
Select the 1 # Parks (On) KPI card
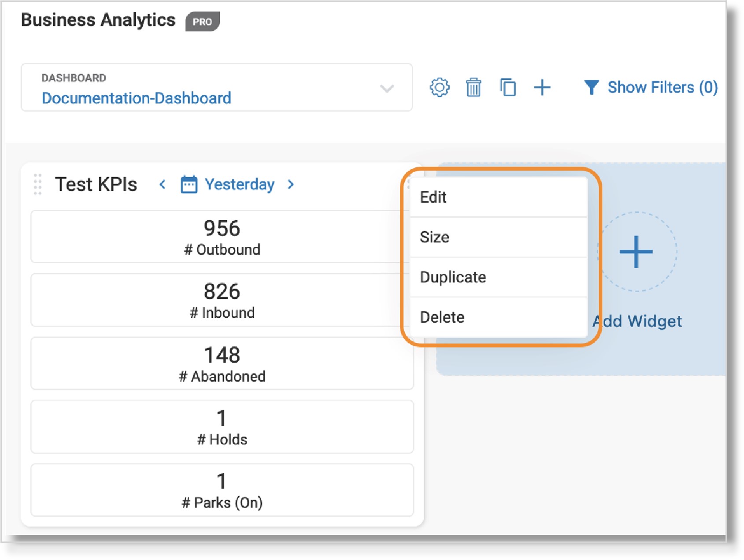coord(222,490)
